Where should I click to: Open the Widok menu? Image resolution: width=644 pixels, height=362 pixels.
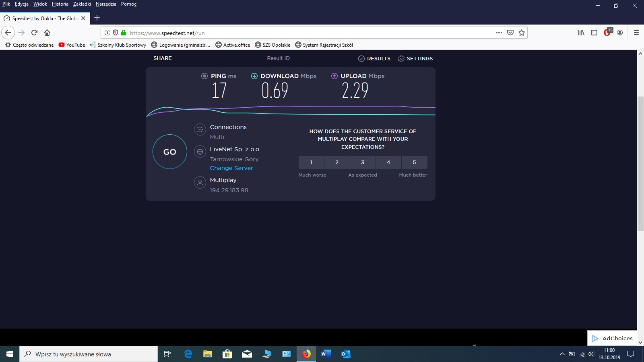pos(40,4)
